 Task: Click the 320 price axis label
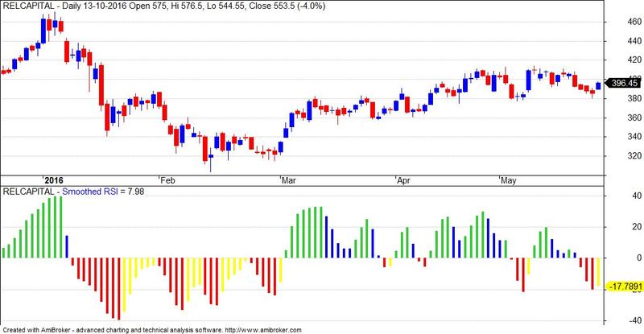(x=633, y=156)
